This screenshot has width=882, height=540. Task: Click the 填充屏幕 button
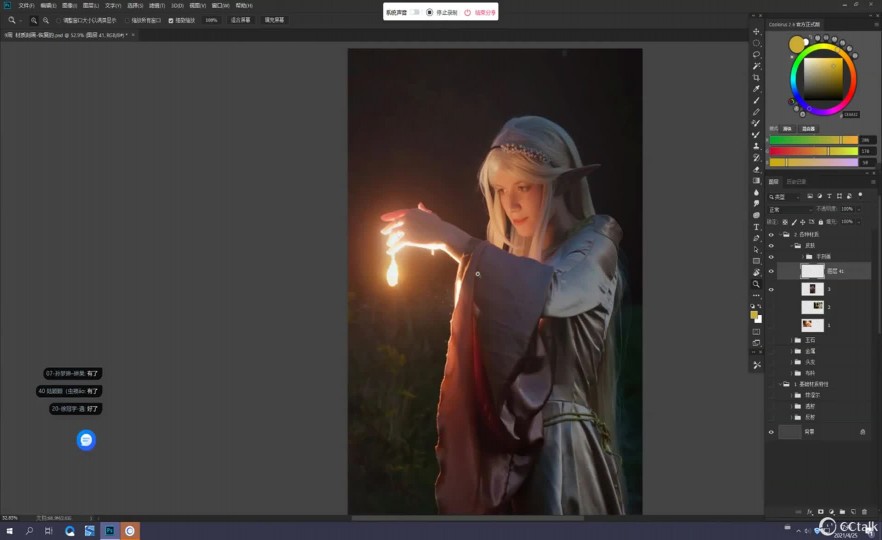point(274,20)
